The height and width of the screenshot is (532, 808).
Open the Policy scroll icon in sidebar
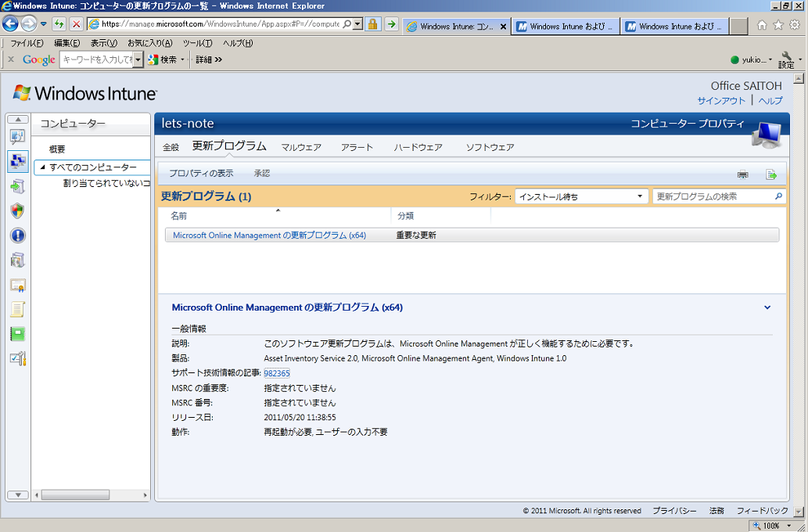(x=17, y=309)
